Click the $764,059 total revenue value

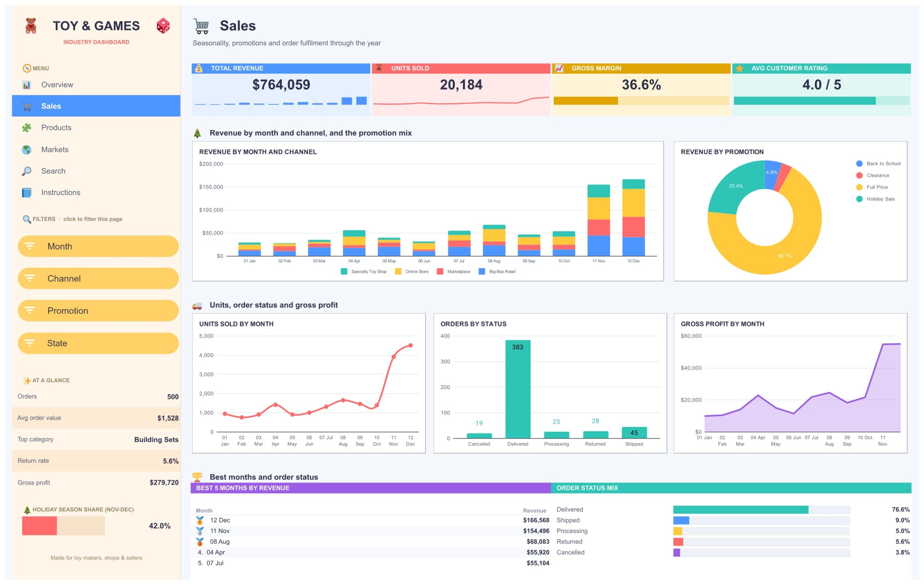click(281, 85)
